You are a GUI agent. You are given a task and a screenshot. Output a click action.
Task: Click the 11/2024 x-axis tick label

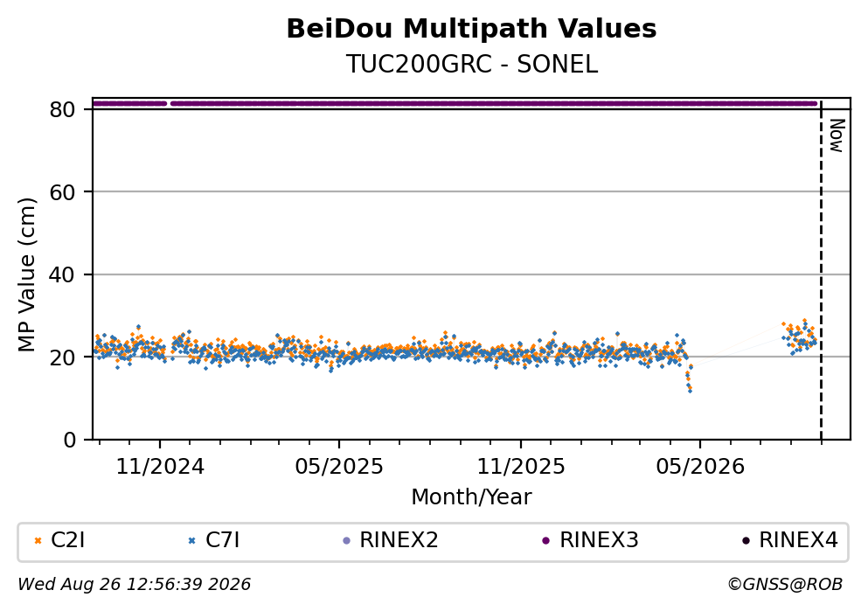(x=160, y=467)
